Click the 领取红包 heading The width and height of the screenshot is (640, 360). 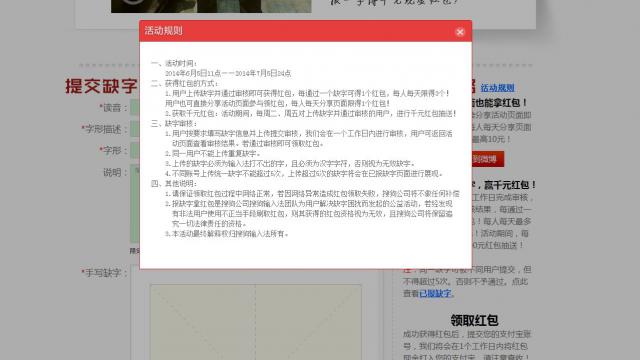point(474,320)
